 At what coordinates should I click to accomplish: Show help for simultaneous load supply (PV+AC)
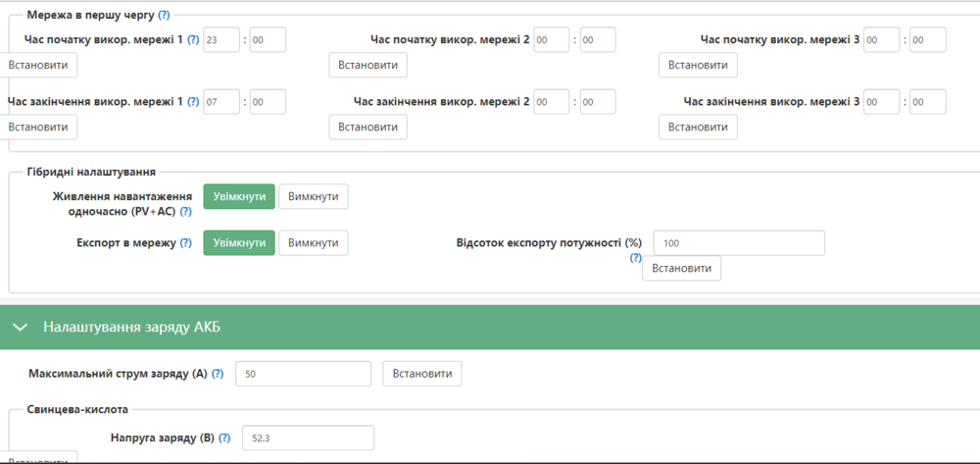pos(185,211)
